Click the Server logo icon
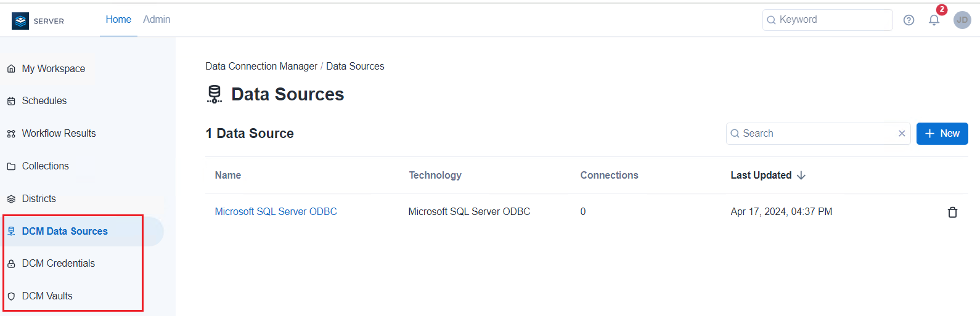 pos(20,21)
